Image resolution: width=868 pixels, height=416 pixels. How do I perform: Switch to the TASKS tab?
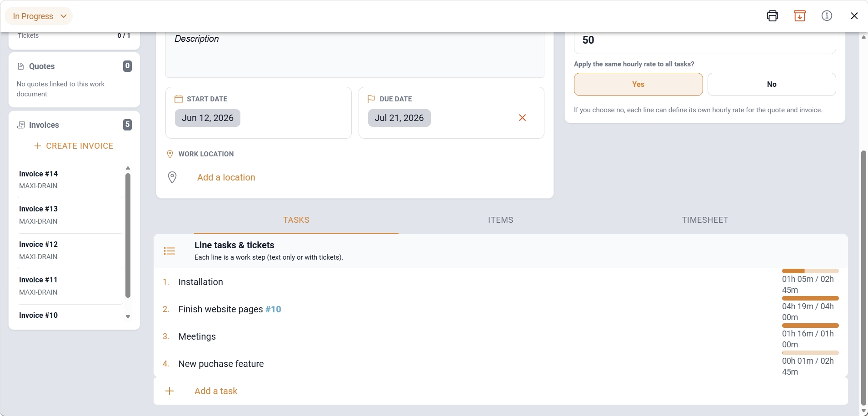[296, 220]
